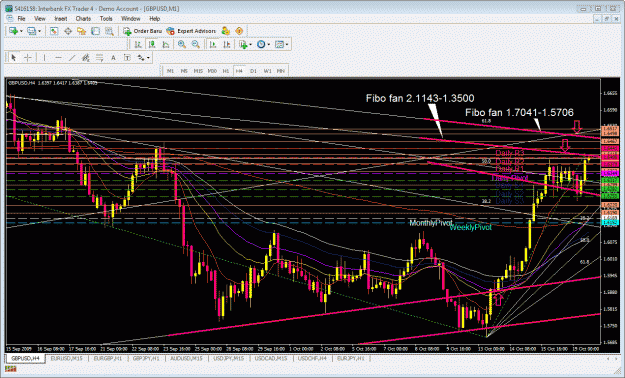Switch chart to candlesticks type

(152, 45)
